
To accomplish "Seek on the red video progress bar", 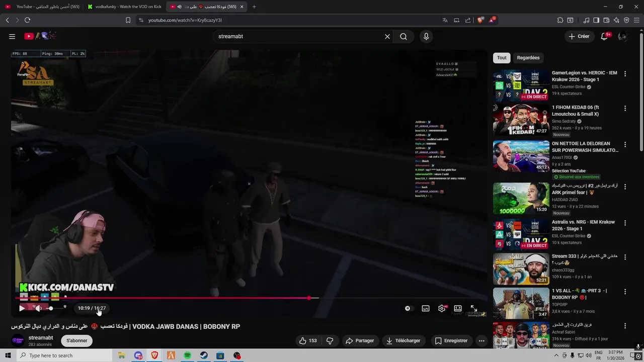I will click(249, 298).
